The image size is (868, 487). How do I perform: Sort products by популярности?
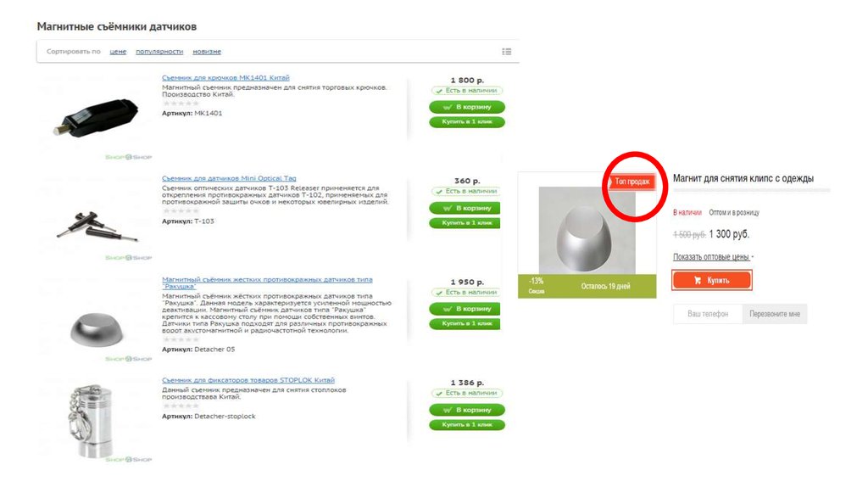(x=159, y=52)
